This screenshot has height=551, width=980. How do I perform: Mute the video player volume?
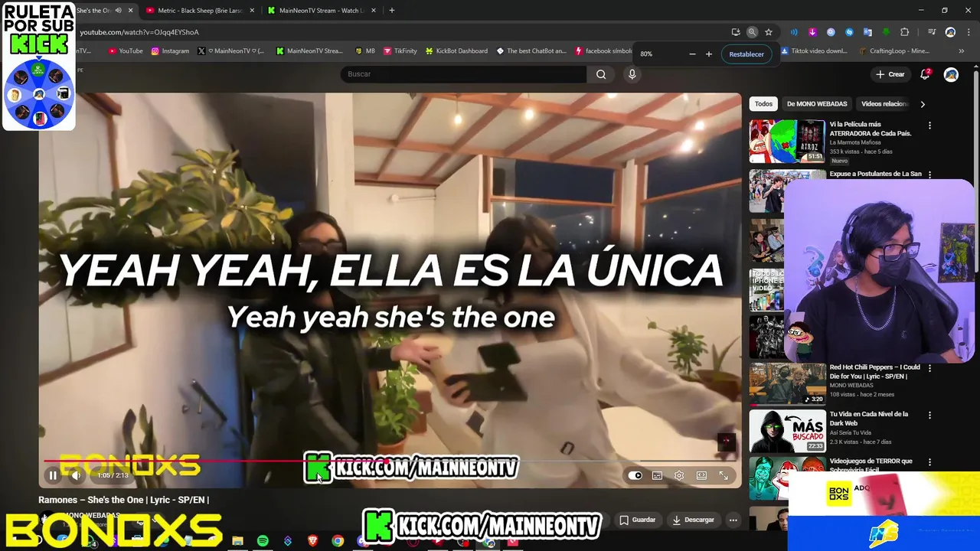pyautogui.click(x=76, y=475)
